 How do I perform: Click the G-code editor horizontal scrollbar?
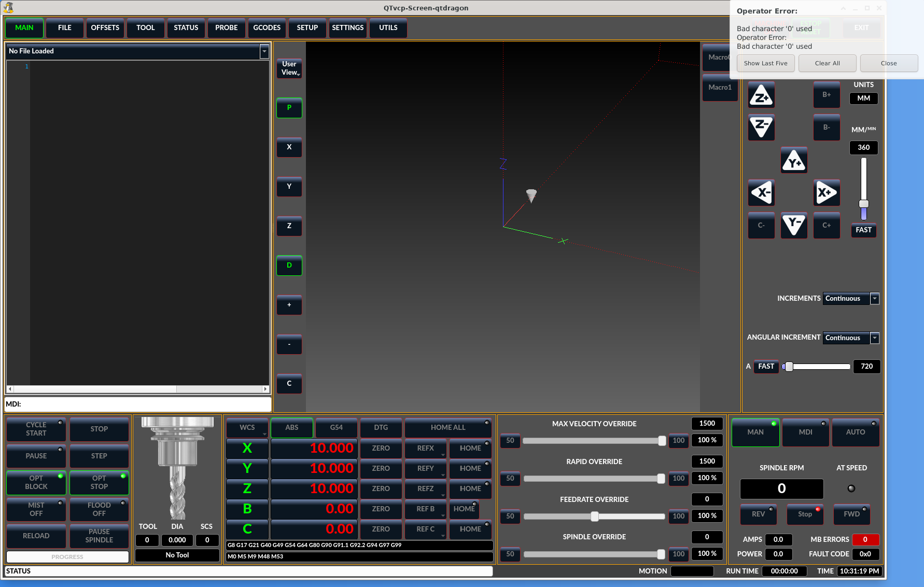(x=137, y=389)
